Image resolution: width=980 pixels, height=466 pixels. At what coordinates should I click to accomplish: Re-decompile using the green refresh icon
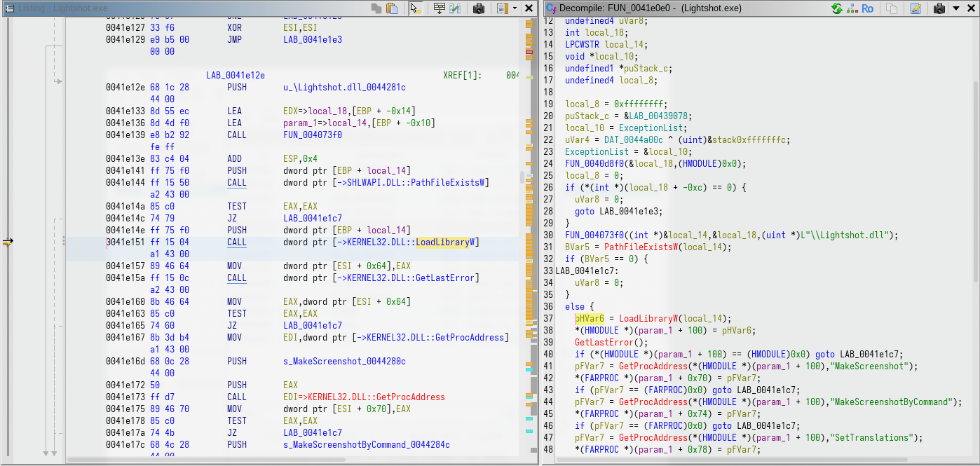836,8
